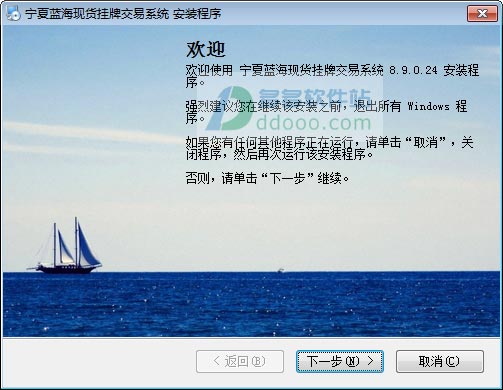Click the title 宁夏蓝海现货挂牌交易系统 安装程序
The image size is (503, 390).
point(123,14)
